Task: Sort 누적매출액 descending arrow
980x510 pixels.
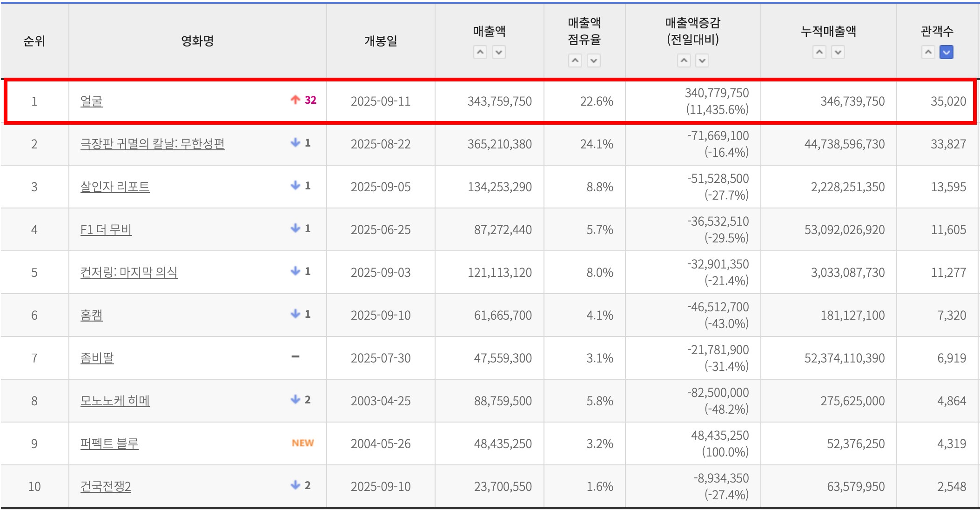Action: (x=838, y=52)
